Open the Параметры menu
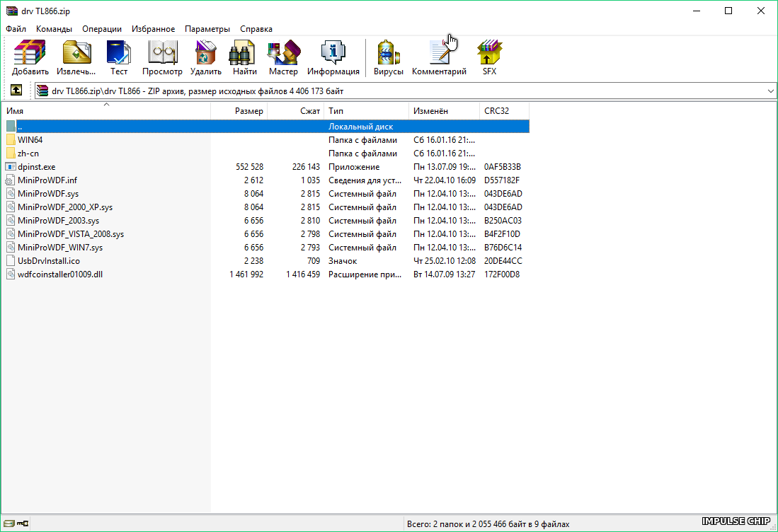Viewport: 778px width, 532px height. pos(207,29)
